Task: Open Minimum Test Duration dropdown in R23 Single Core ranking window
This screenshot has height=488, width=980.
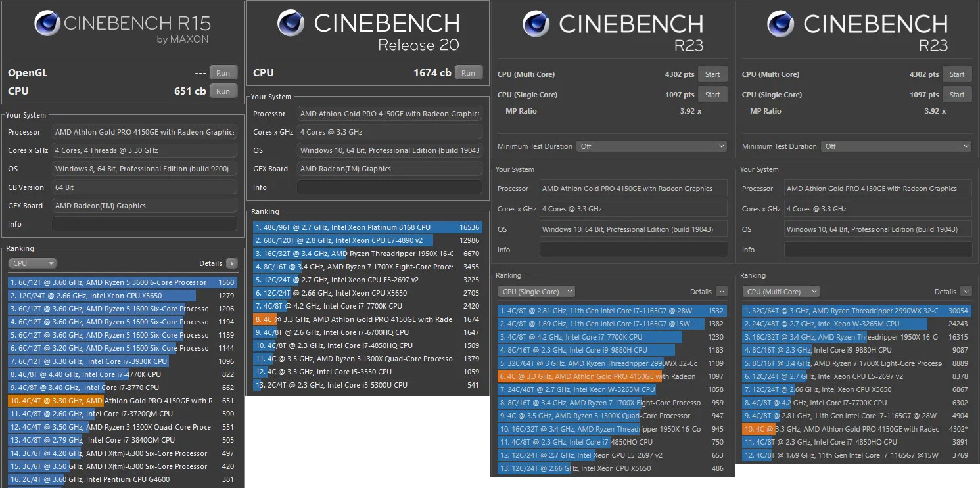Action: click(651, 146)
